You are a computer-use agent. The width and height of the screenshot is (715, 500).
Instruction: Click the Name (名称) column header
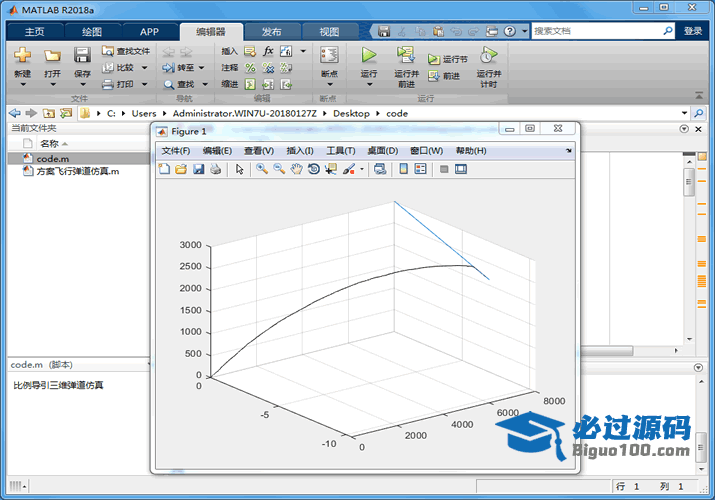pyautogui.click(x=49, y=144)
